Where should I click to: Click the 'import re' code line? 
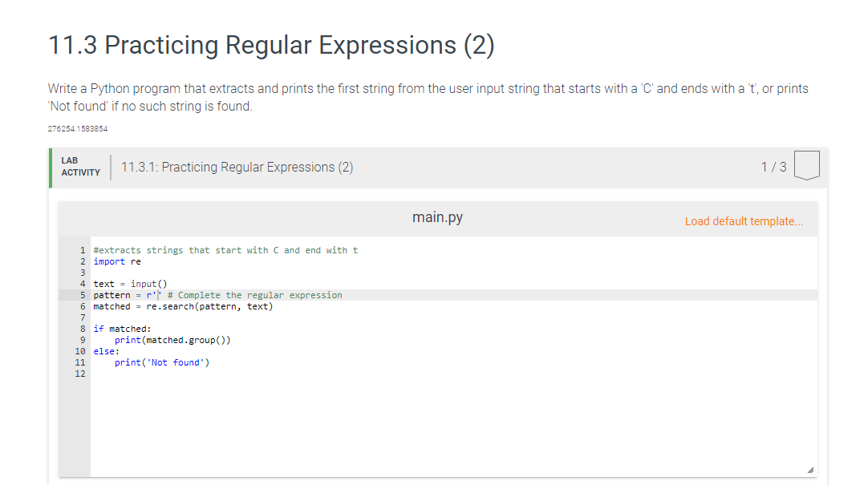[x=117, y=261]
